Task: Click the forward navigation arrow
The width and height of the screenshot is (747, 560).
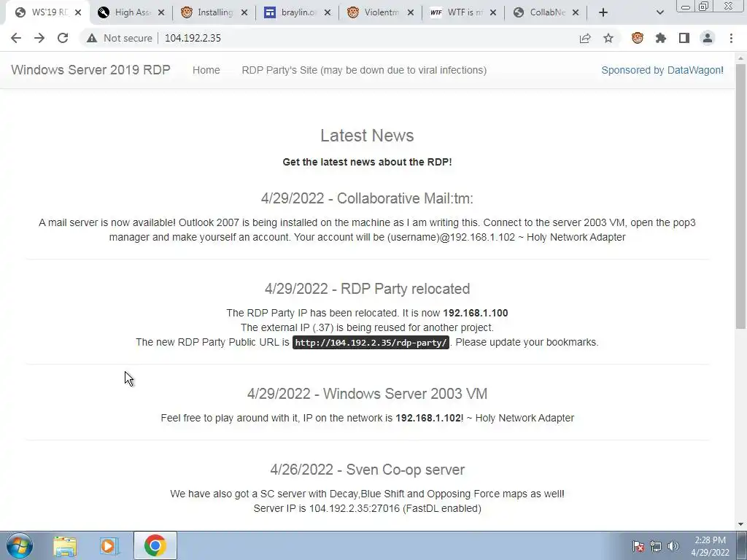Action: coord(39,38)
